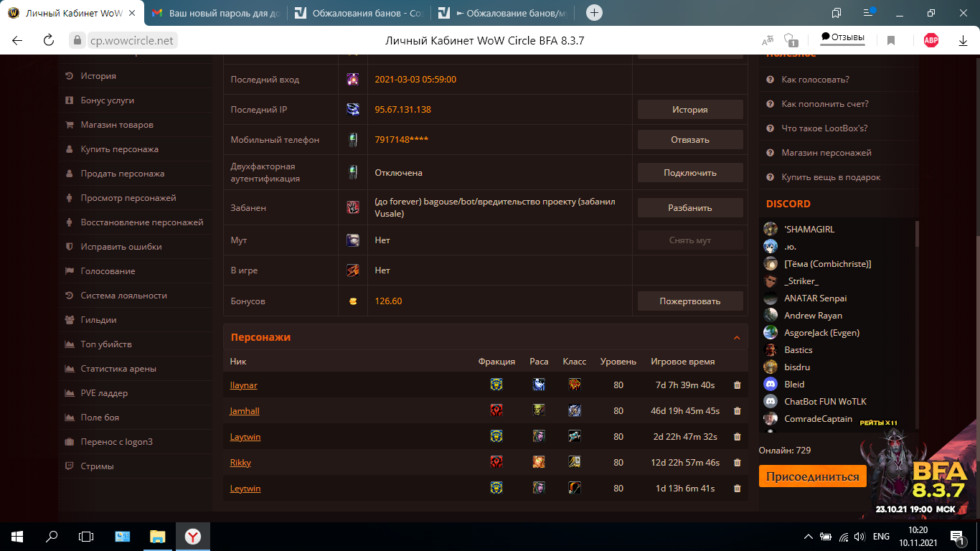This screenshot has width=980, height=551.
Task: Click the bookmark icon in address bar
Action: [x=891, y=41]
